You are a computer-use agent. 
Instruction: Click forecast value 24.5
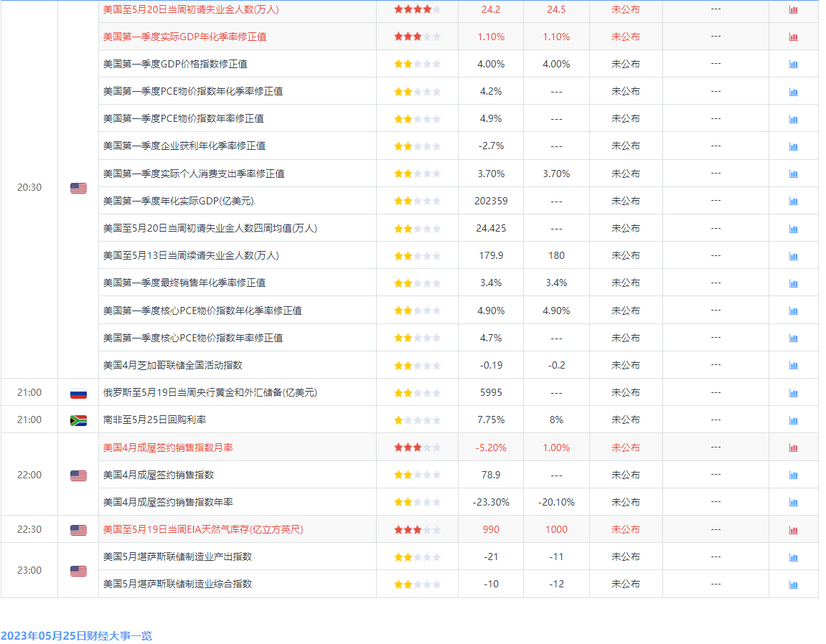coord(556,9)
